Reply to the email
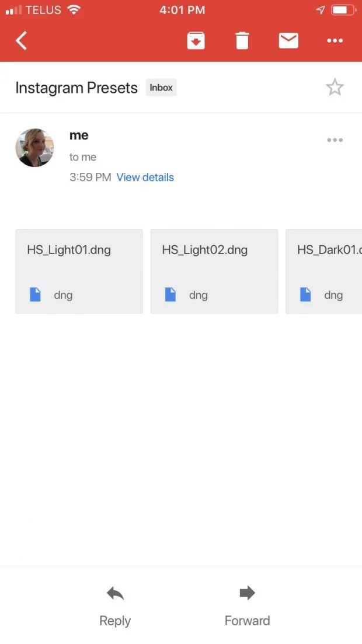This screenshot has width=362, height=644. pos(115,606)
